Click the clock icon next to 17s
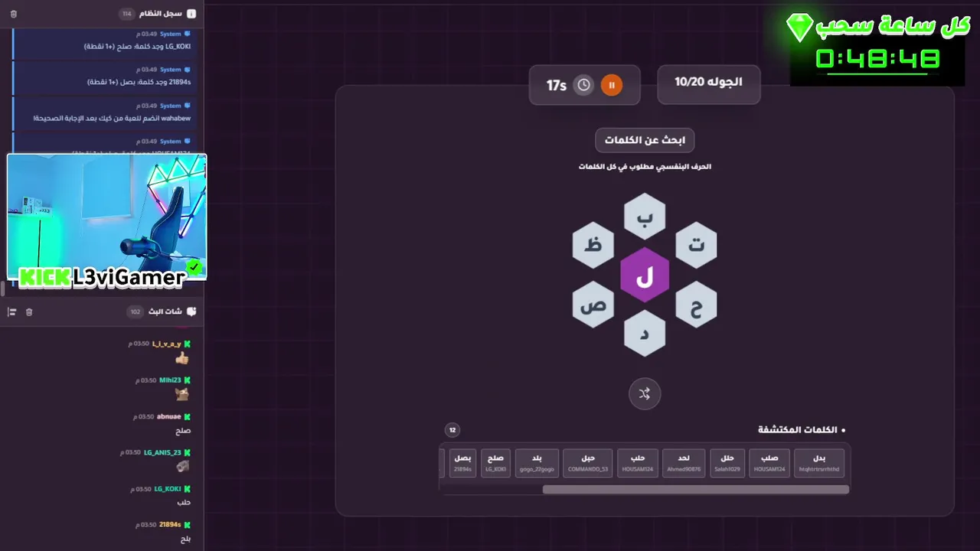 (583, 85)
